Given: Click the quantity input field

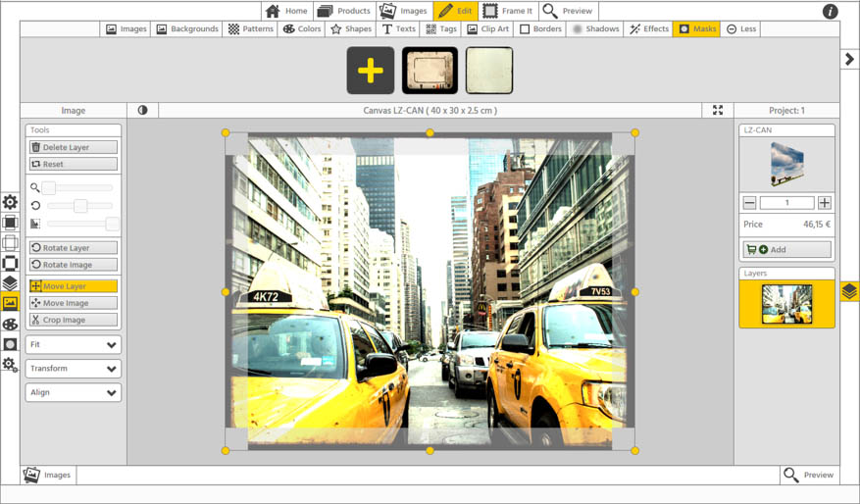Looking at the screenshot, I should point(787,203).
